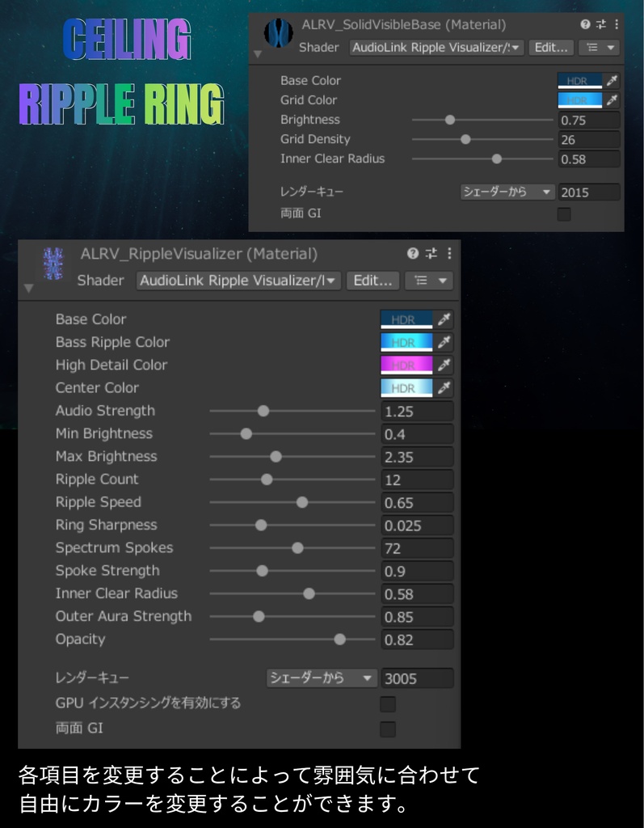644x828 pixels.
Task: Click the Spoke Strength slider handle
Action: (262, 571)
